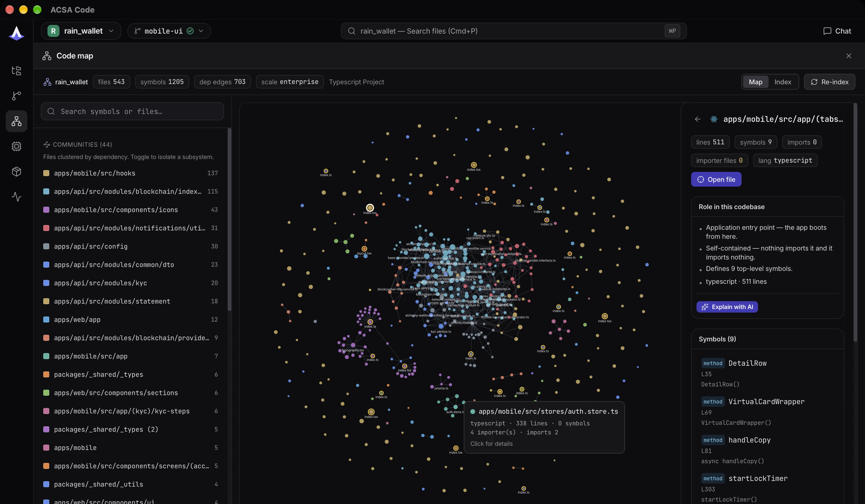Click the green R project avatar

pos(53,31)
